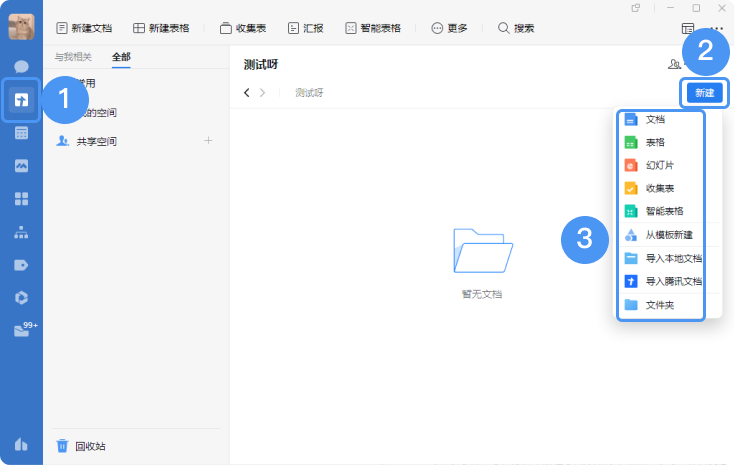The width and height of the screenshot is (735, 465).
Task: Open the Messages chat icon in sidebar
Action: click(21, 66)
